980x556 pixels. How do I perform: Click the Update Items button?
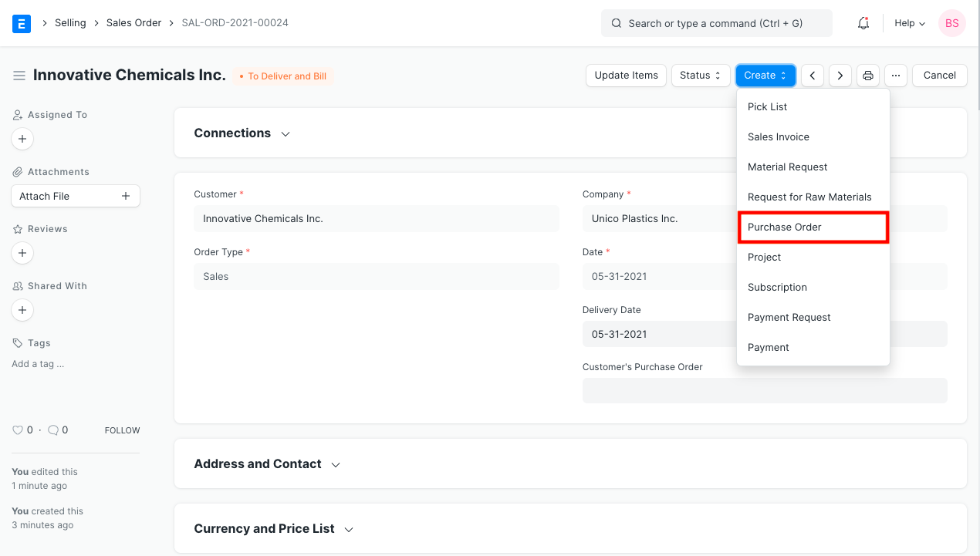626,75
